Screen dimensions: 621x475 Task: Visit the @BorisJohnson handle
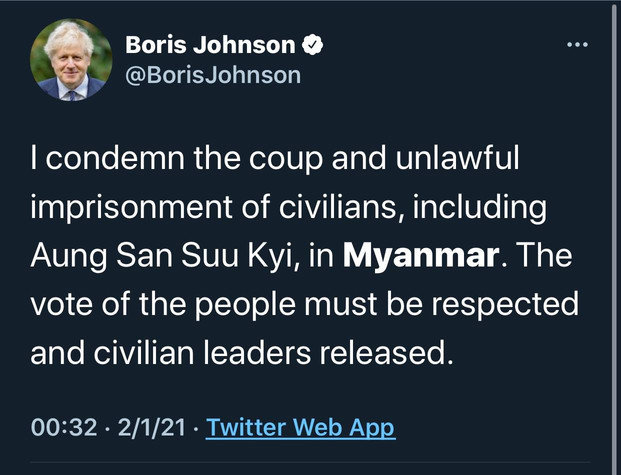click(213, 75)
